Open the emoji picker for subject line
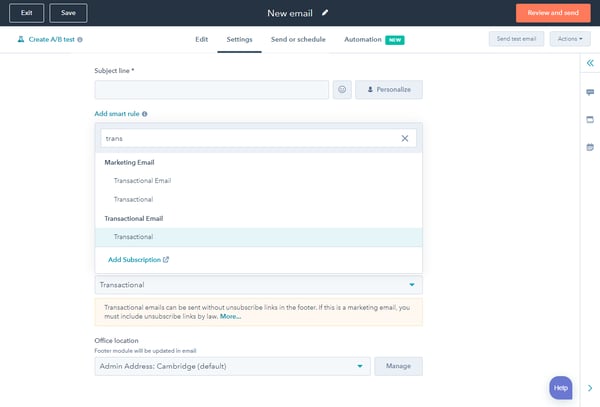Viewport: 600px width, 407px height. point(342,90)
